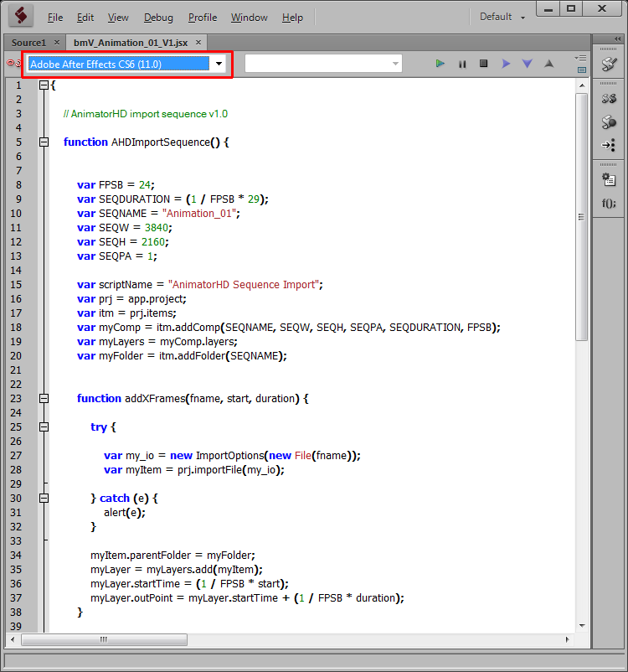Switch to the bmV_Animation_01_V1.jsx tab
628x672 pixels.
point(131,43)
